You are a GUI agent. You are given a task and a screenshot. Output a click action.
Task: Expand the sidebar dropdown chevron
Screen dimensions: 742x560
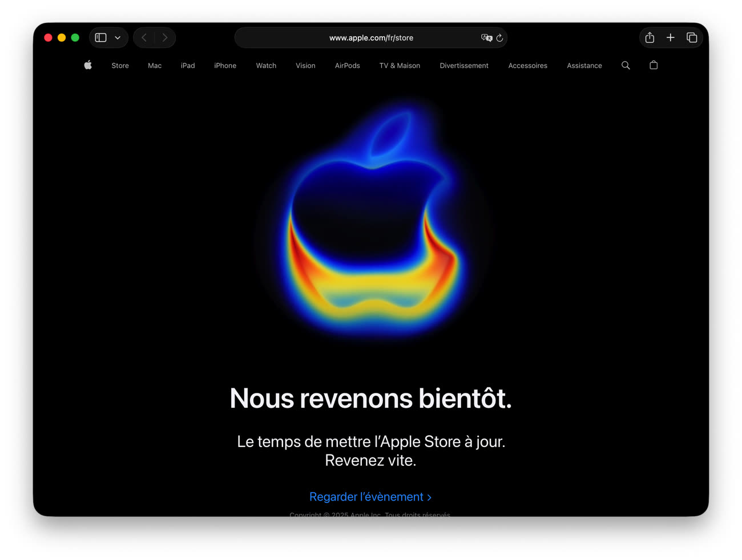(118, 38)
